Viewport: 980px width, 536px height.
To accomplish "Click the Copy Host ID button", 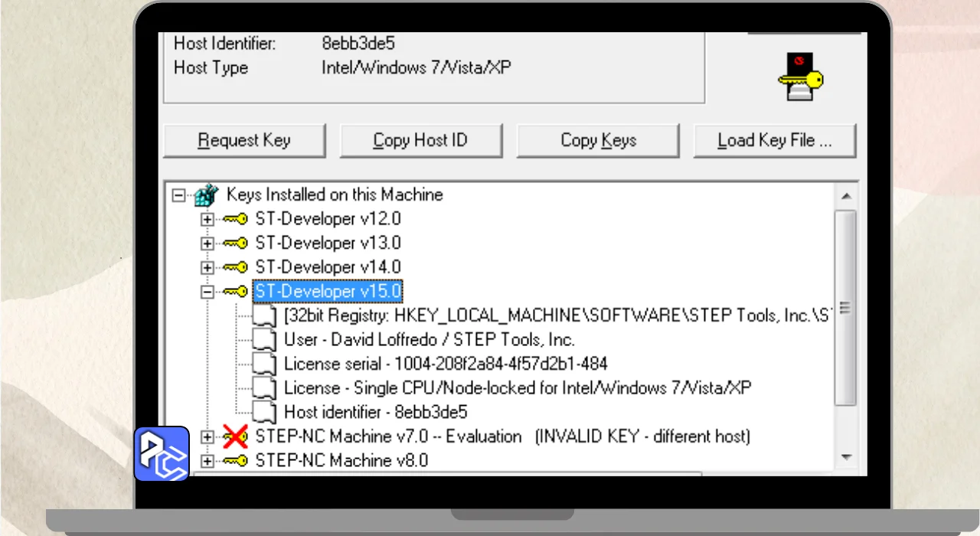I will pyautogui.click(x=420, y=140).
